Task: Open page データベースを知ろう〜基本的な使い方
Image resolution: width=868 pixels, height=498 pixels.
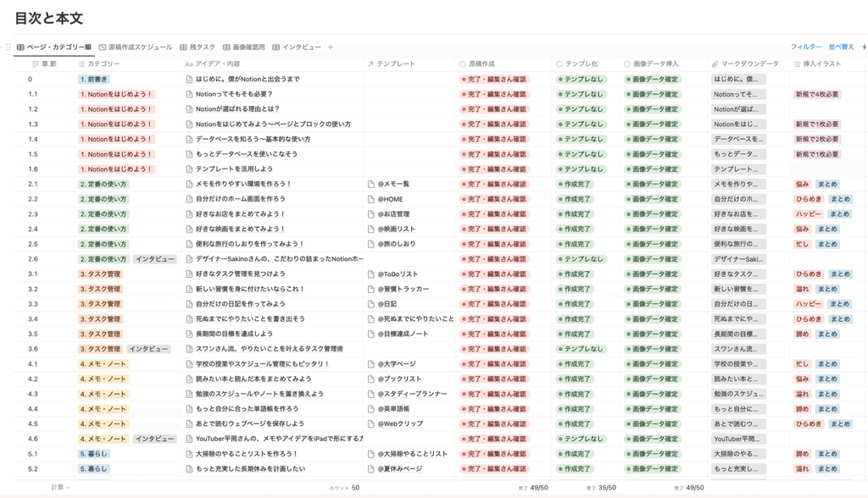Action: pyautogui.click(x=253, y=140)
